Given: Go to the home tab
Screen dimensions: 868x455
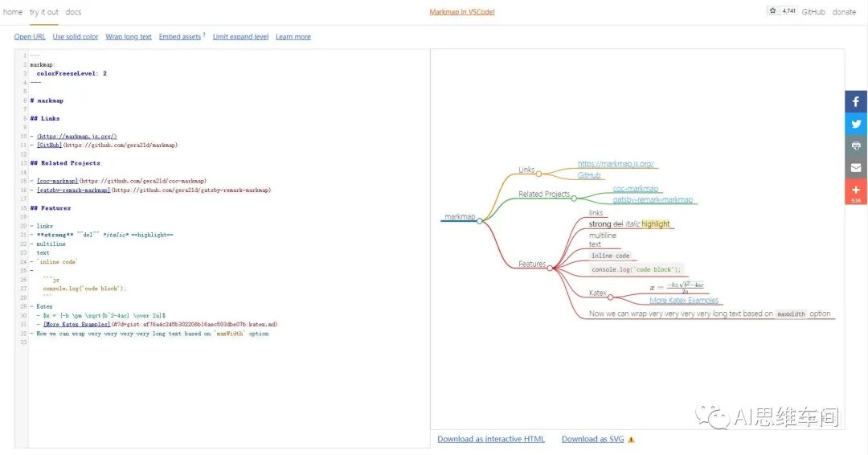Looking at the screenshot, I should 13,11.
